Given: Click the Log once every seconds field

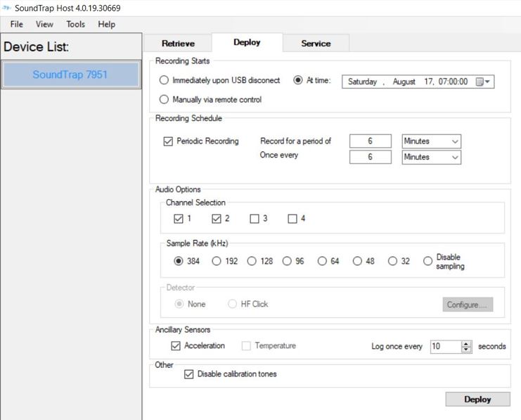Looking at the screenshot, I should (446, 347).
